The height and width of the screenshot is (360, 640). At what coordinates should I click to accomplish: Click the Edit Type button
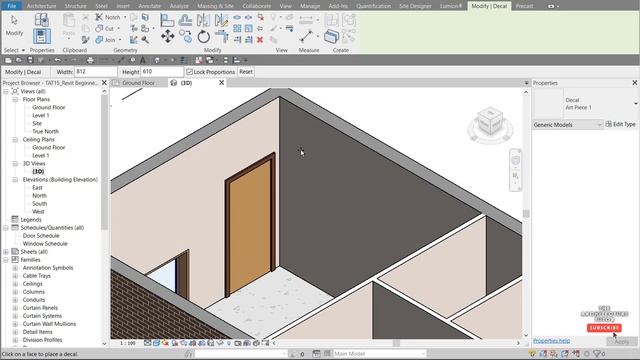(620, 124)
